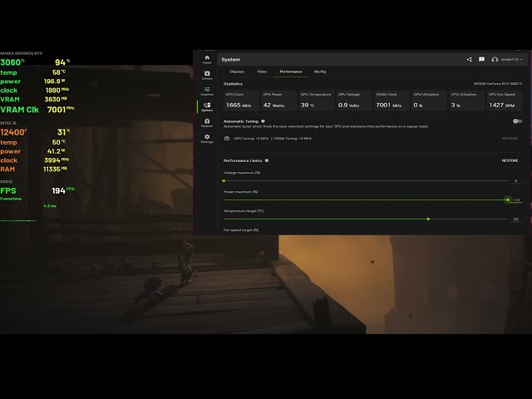Open the Graphics section in the sidebar
This screenshot has height=399, width=532.
click(x=207, y=91)
